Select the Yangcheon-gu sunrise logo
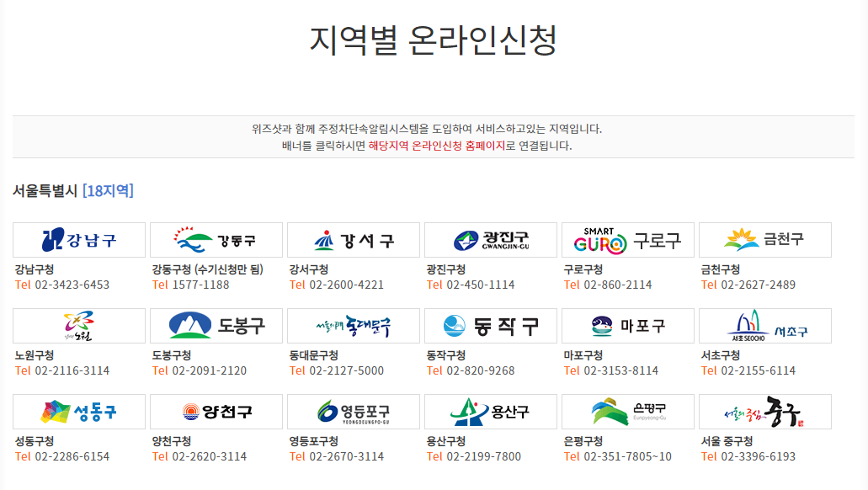This screenshot has width=868, height=490. (215, 412)
